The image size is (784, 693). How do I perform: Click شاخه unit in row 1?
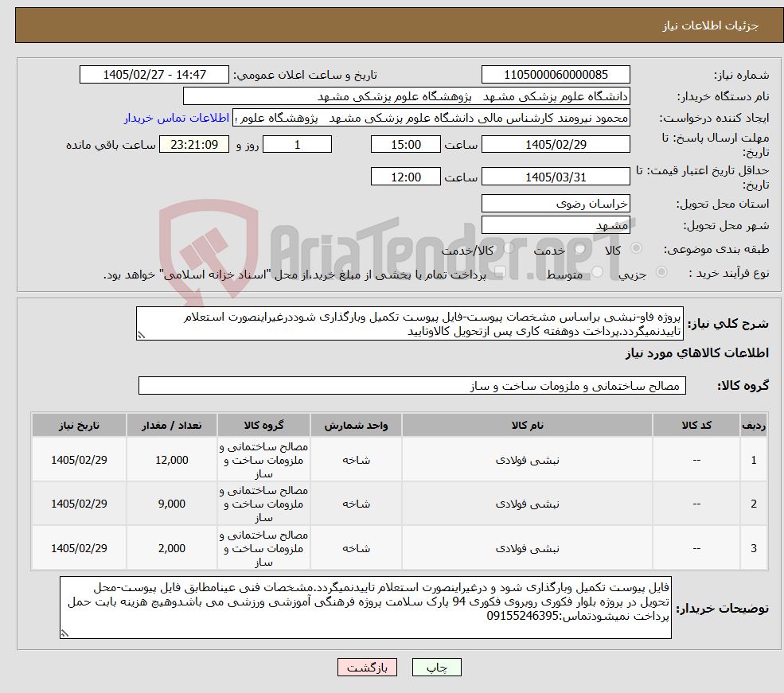(x=356, y=460)
